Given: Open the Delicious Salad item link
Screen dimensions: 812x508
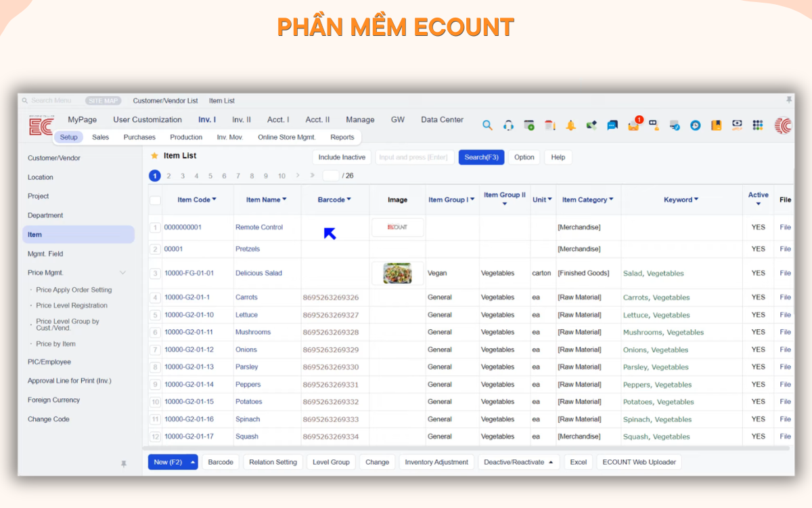Looking at the screenshot, I should 258,274.
